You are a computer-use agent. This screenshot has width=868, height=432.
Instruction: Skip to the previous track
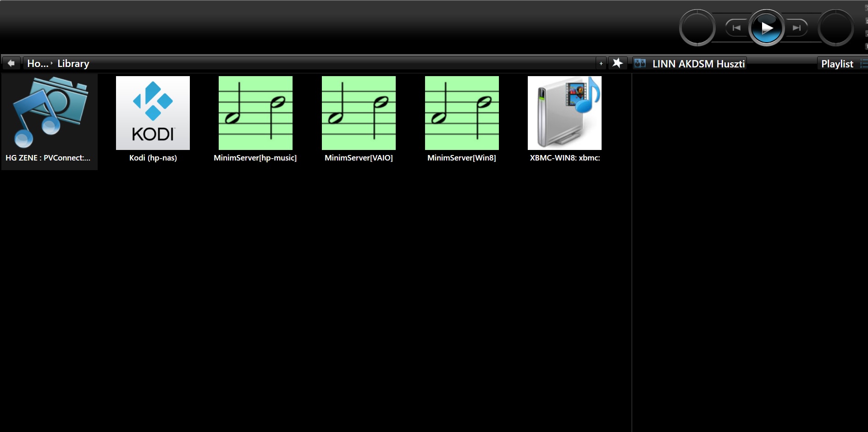tap(736, 28)
